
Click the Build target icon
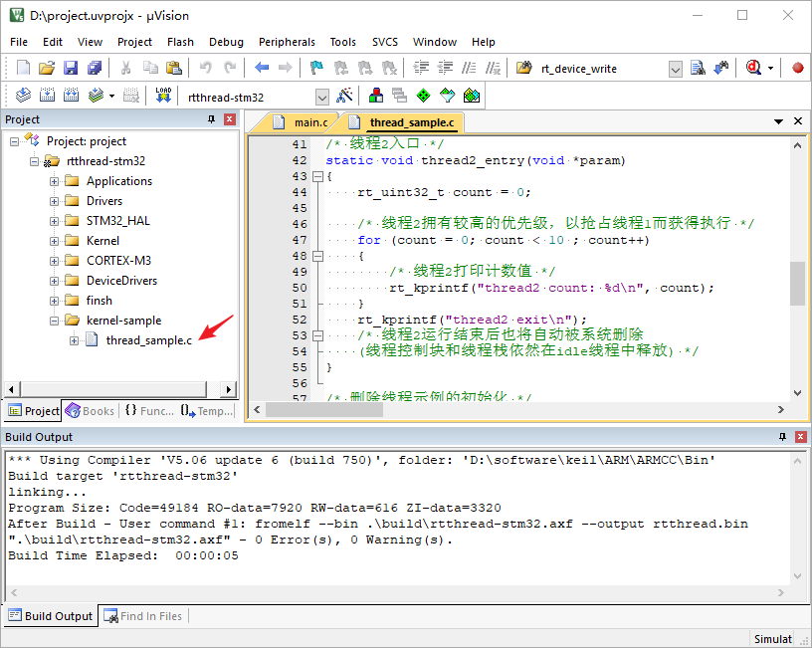(47, 96)
